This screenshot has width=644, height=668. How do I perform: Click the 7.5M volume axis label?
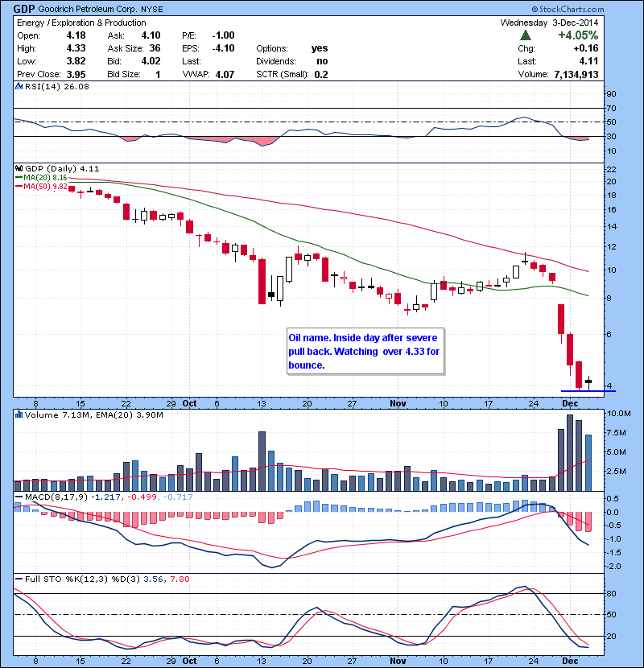pos(617,433)
